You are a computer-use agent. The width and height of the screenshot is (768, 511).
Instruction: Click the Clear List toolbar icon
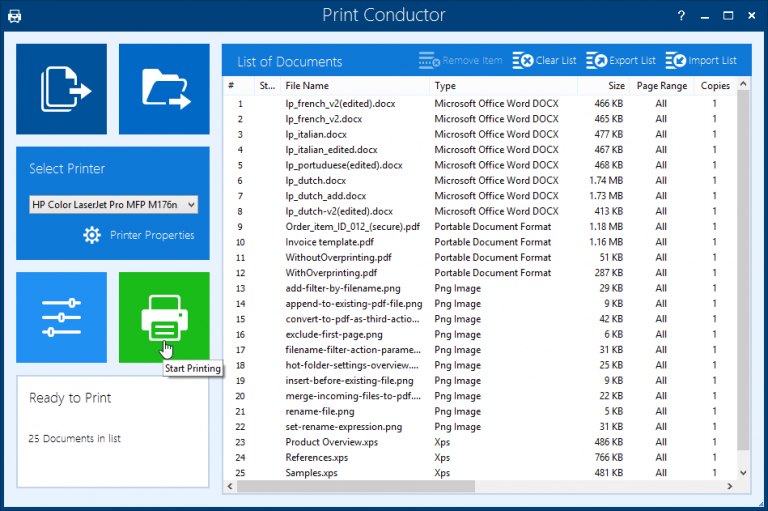[523, 61]
